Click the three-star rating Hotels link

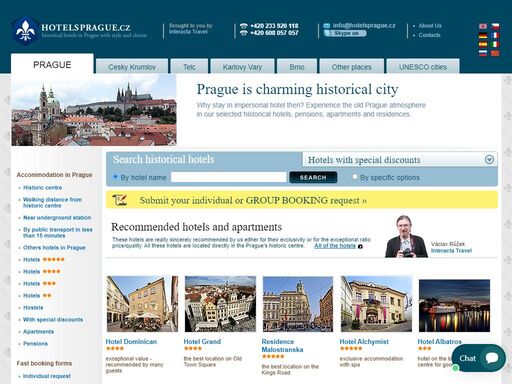click(x=39, y=284)
